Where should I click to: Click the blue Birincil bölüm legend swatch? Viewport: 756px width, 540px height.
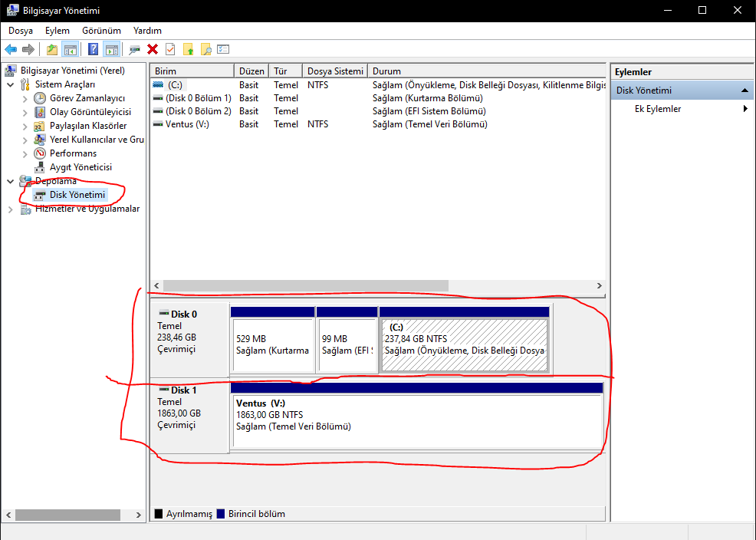(221, 513)
